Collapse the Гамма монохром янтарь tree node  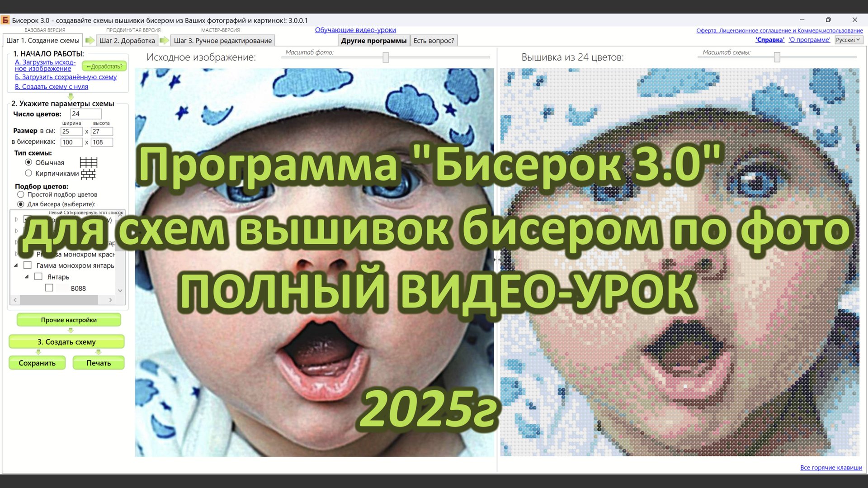(16, 265)
